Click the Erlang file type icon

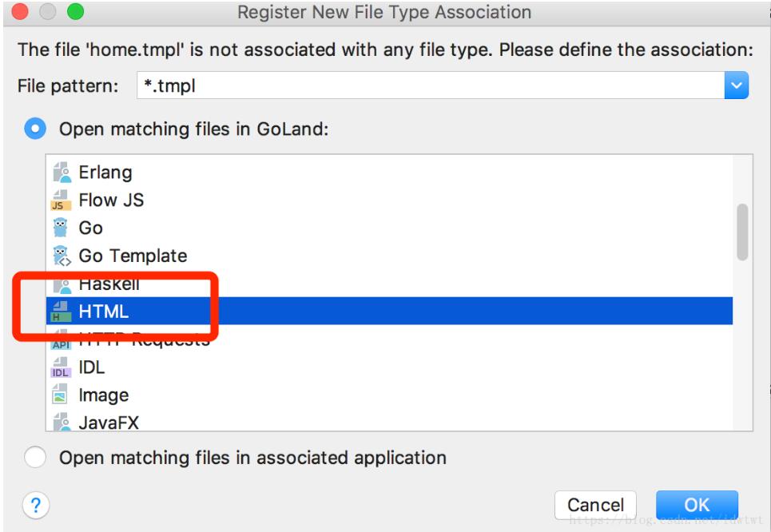pyautogui.click(x=61, y=173)
